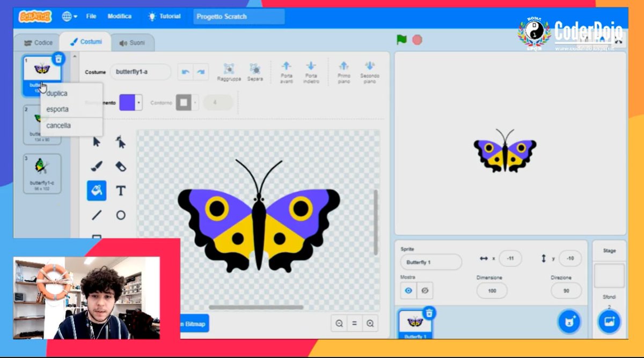Viewport: 644px width, 358px height.
Task: Open the Modifica menu
Action: point(119,17)
